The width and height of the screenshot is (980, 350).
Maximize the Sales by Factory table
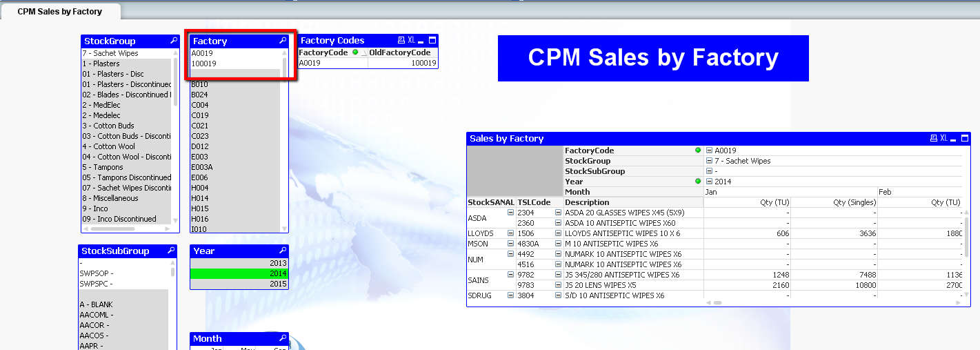coord(965,139)
